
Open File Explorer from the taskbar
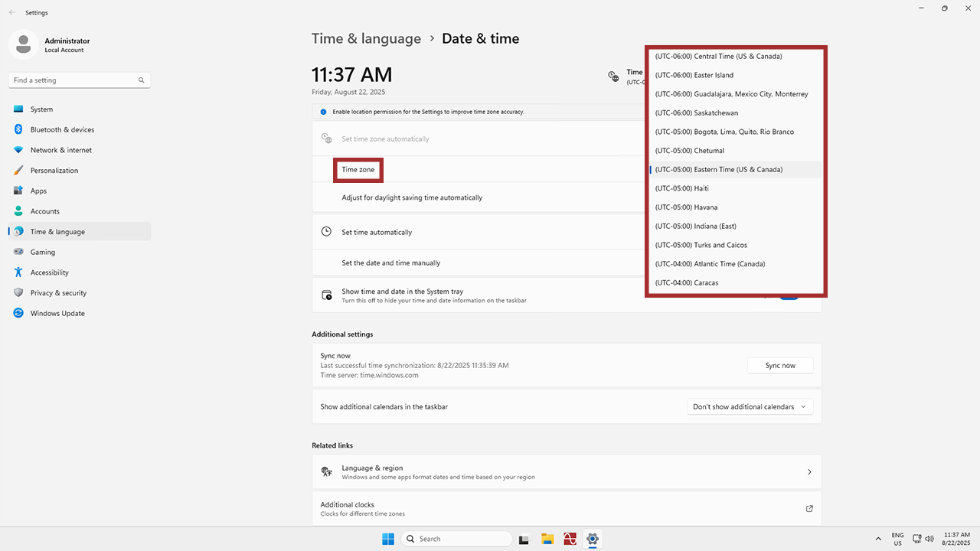[547, 539]
